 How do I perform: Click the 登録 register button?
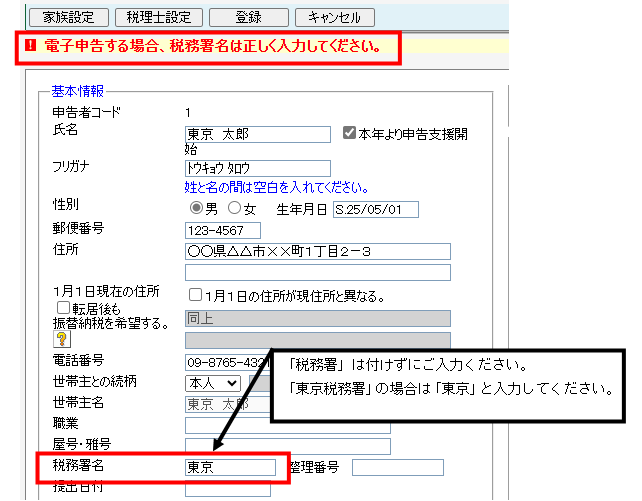249,18
